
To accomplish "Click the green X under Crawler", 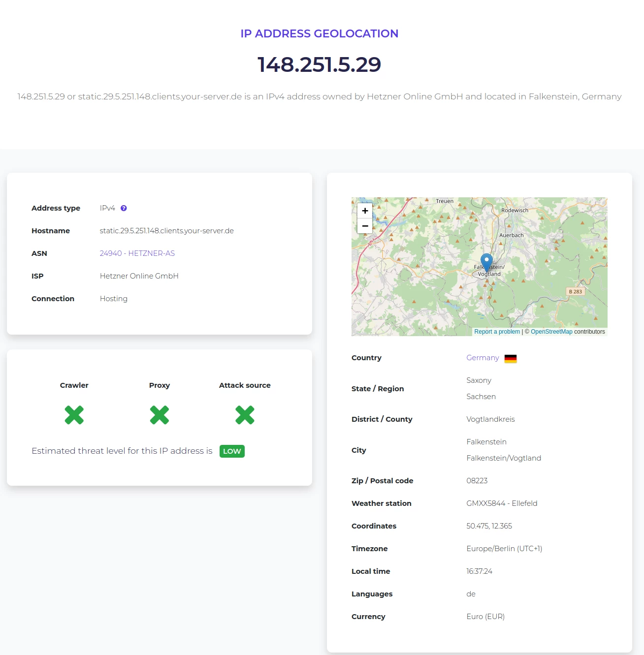I will tap(74, 415).
